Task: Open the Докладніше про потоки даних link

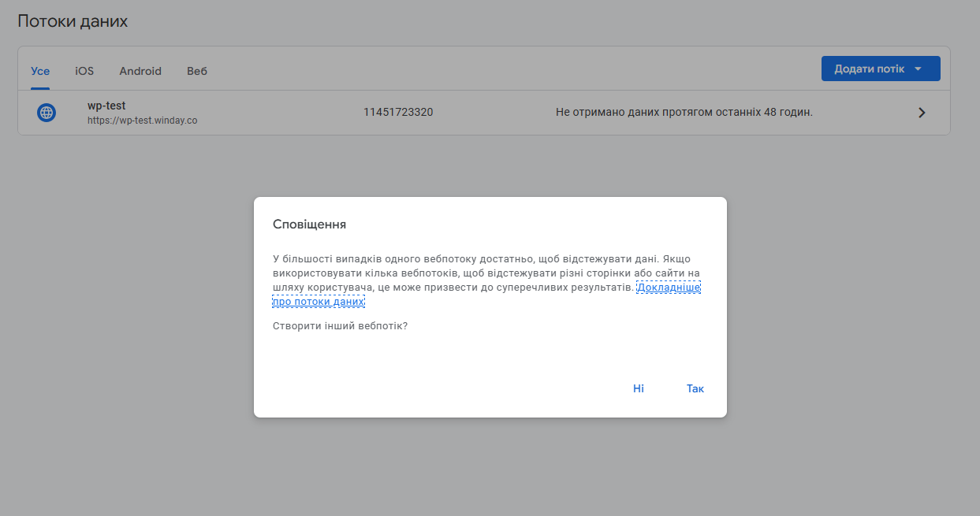Action: 668,288
